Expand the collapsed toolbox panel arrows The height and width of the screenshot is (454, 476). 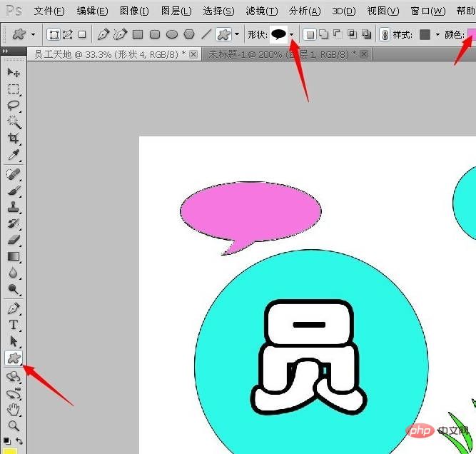tap(5, 51)
